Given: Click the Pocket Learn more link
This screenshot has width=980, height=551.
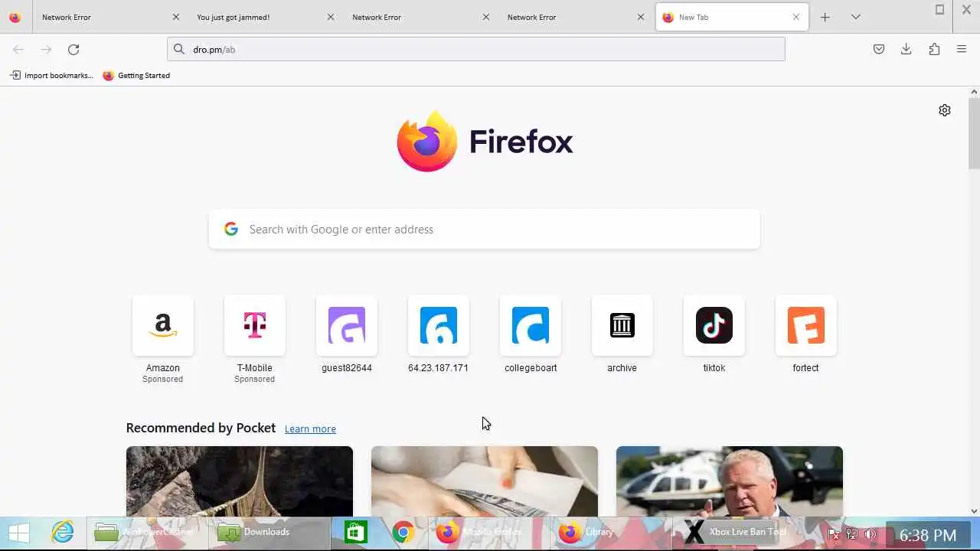Looking at the screenshot, I should point(310,429).
